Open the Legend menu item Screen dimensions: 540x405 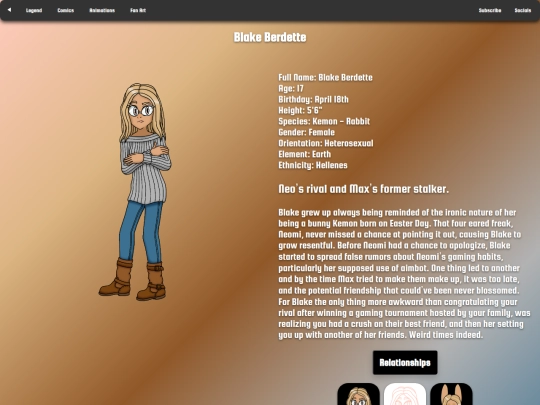[x=34, y=10]
